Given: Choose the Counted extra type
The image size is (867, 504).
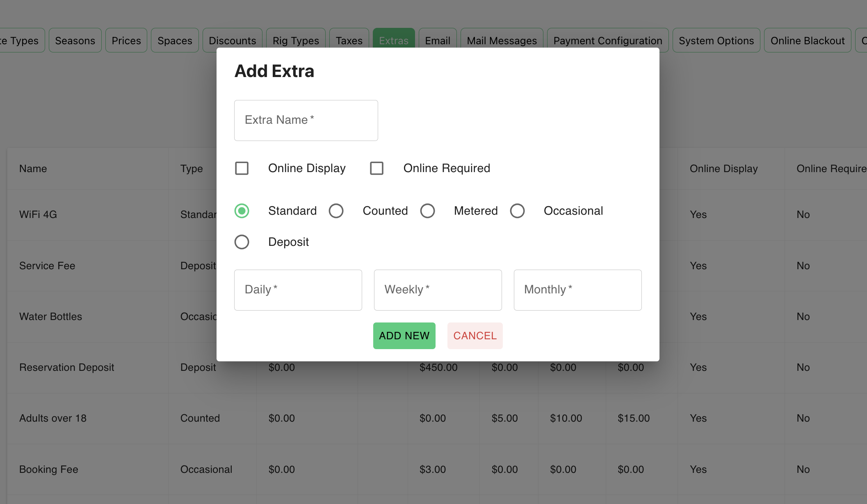Looking at the screenshot, I should point(336,211).
